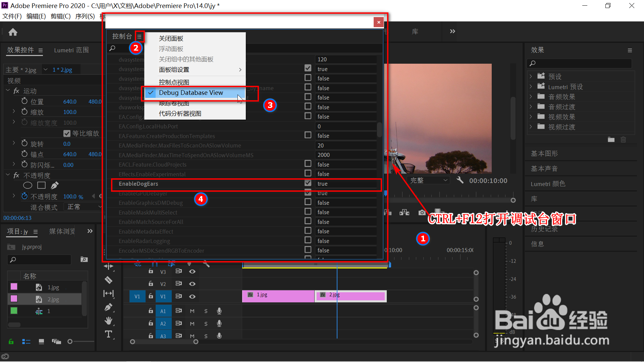Open the 完整 playback resolution dropdown
The image size is (644, 362).
click(429, 180)
